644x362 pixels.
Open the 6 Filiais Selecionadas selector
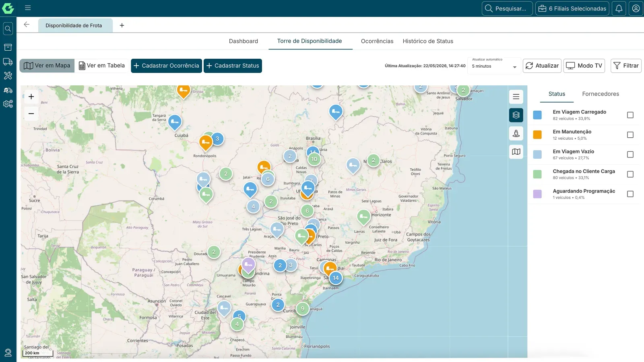coord(572,8)
